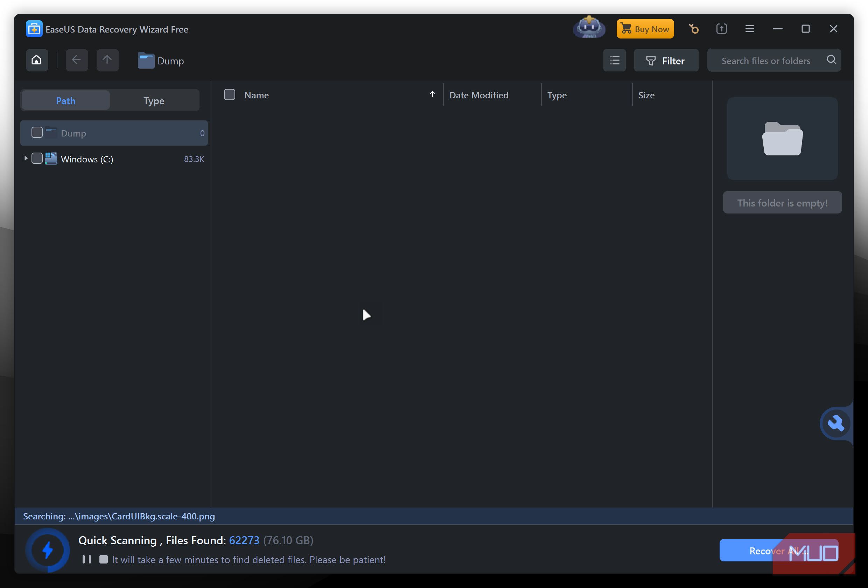
Task: Click the Searching path status text
Action: point(119,516)
